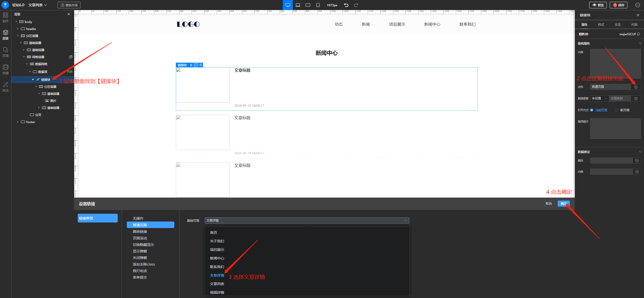The width and height of the screenshot is (644, 298).
Task: Open the 资源 resources sidebar panel
Action: pos(5,69)
